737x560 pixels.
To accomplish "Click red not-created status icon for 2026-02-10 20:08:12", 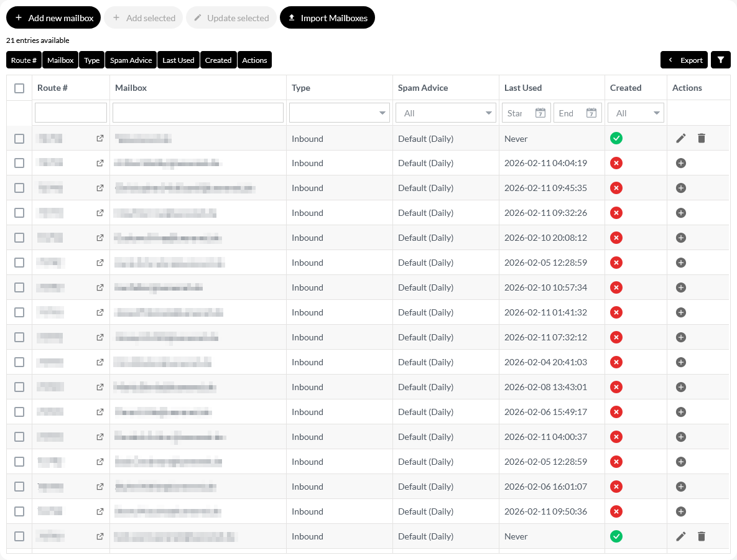I will 616,238.
